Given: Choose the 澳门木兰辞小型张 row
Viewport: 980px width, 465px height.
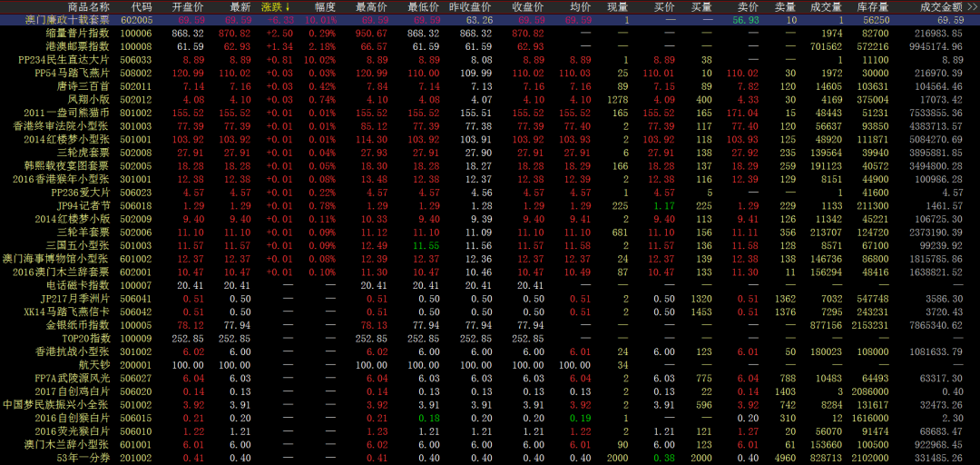Looking at the screenshot, I should pyautogui.click(x=490, y=444).
